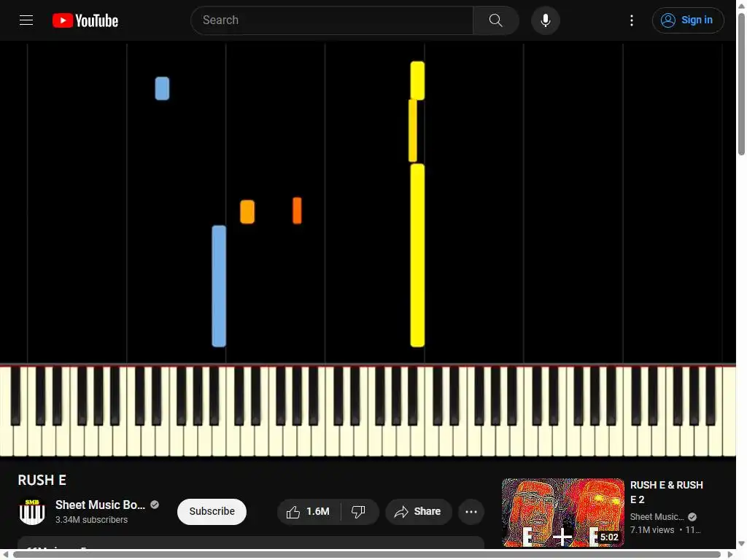Focus the Search input field
This screenshot has height=560, width=747.
(x=332, y=20)
